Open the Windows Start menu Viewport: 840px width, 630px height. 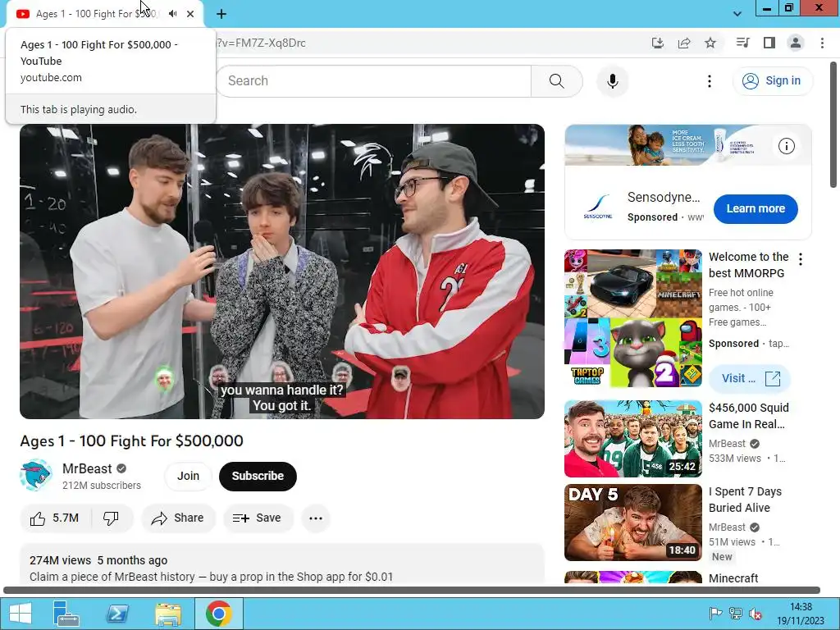tap(21, 614)
